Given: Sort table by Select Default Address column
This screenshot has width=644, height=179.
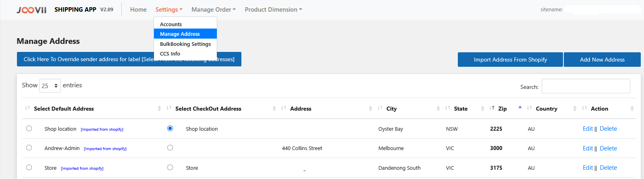Looking at the screenshot, I should pyautogui.click(x=64, y=109).
